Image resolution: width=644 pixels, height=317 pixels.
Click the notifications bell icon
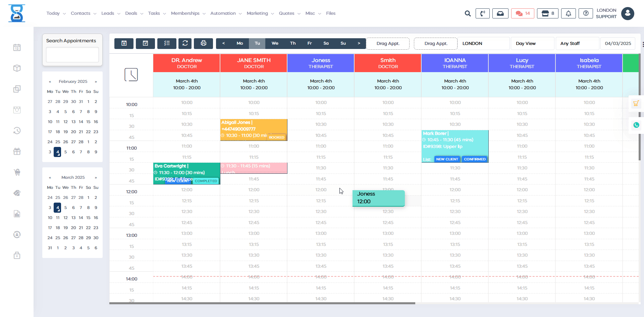click(568, 13)
